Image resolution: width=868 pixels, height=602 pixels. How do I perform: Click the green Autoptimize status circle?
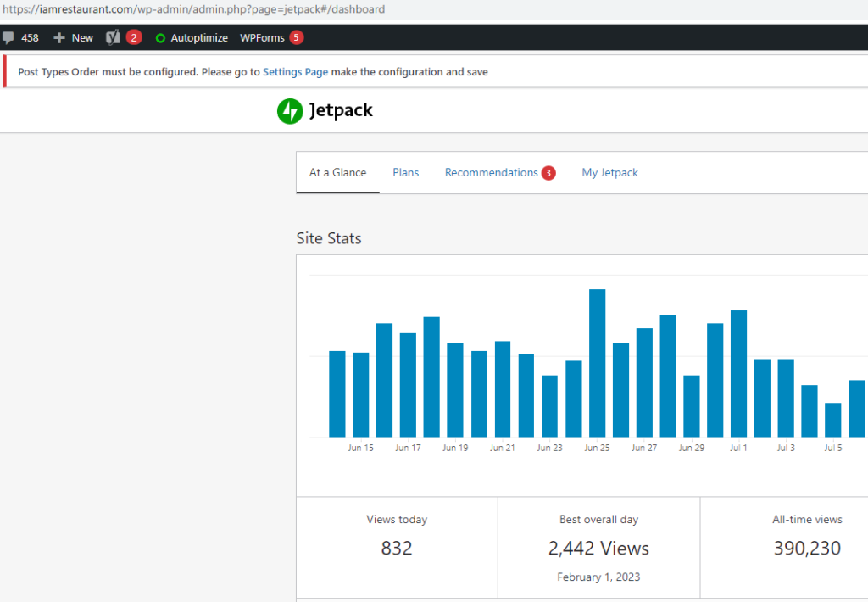[x=160, y=38]
